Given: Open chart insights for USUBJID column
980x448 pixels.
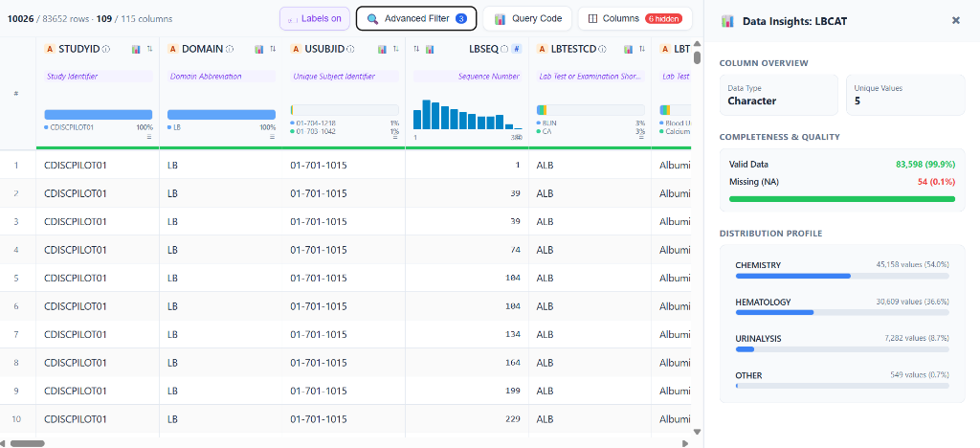Looking at the screenshot, I should pos(382,49).
